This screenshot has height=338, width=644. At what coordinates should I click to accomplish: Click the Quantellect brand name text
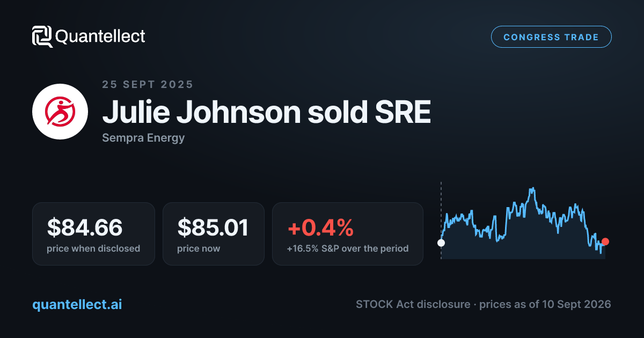click(100, 36)
